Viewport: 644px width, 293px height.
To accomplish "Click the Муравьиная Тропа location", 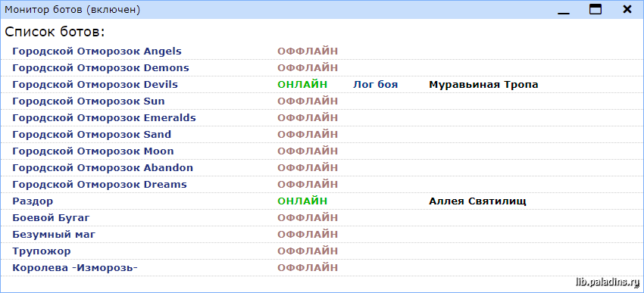I will click(x=483, y=85).
